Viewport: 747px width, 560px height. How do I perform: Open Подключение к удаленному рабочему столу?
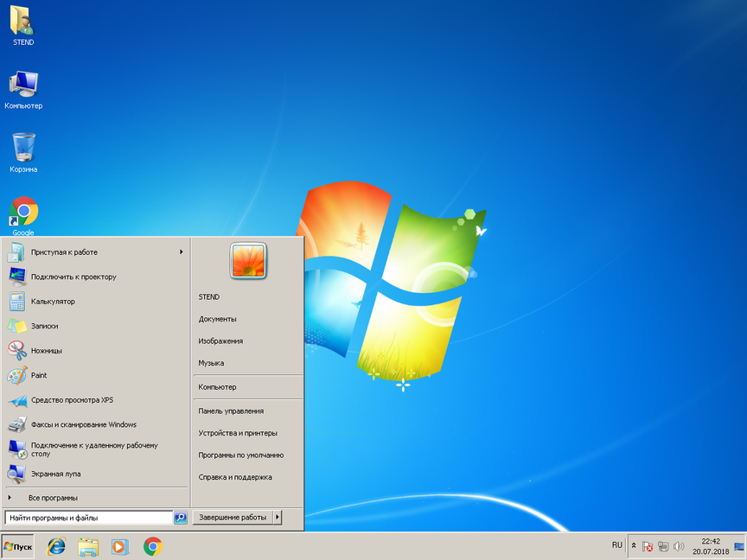point(97,449)
